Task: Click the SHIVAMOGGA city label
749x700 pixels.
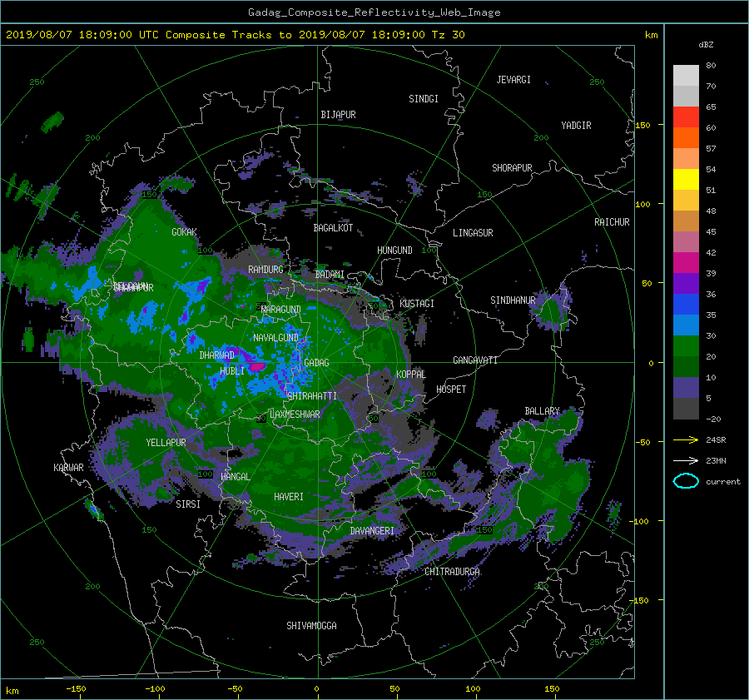Action: 311,625
